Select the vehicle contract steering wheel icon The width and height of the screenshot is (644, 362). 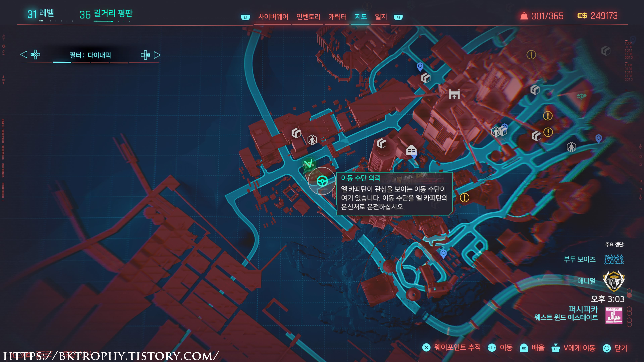[322, 181]
